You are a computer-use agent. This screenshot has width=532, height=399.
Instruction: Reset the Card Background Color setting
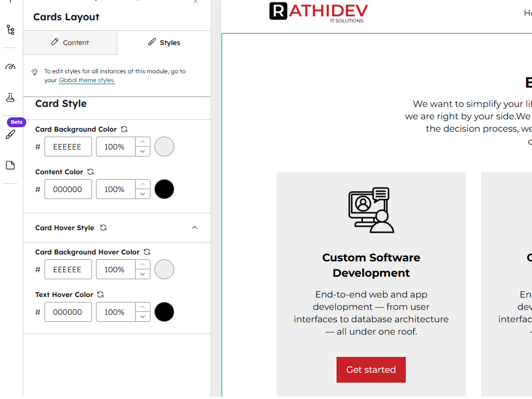124,129
